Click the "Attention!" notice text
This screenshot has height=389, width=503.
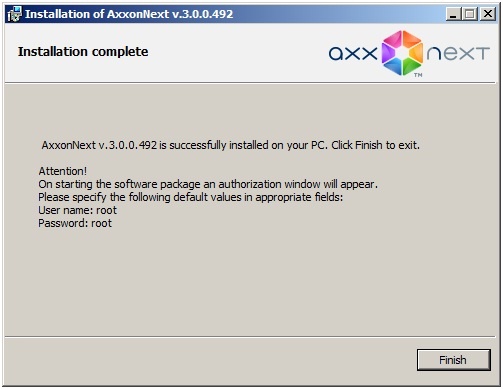point(63,171)
